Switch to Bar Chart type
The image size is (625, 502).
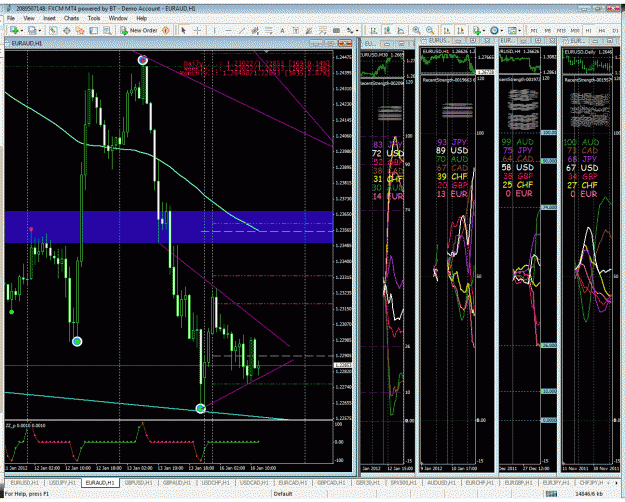coord(373,30)
